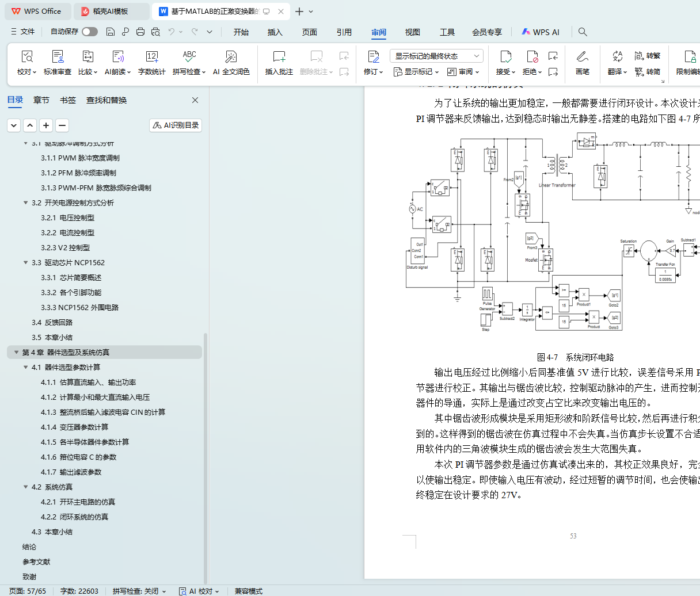This screenshot has height=596, width=700.
Task: Close the navigation pane
Action: coord(195,100)
